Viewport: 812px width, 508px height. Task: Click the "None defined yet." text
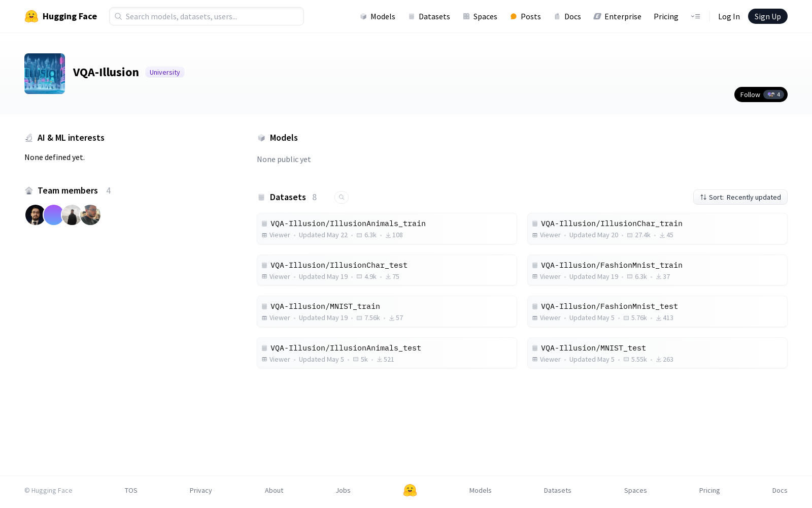[x=55, y=157]
